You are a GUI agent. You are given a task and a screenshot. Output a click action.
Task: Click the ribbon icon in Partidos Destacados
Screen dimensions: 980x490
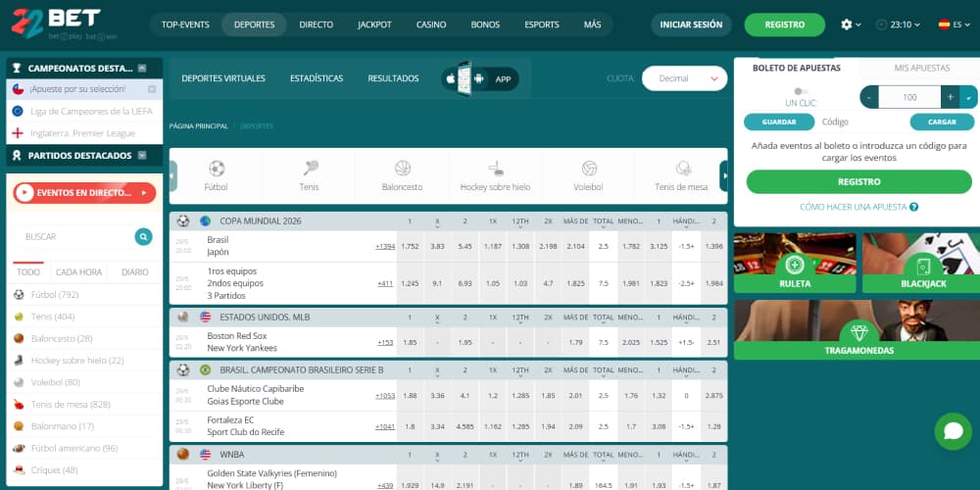click(x=17, y=156)
